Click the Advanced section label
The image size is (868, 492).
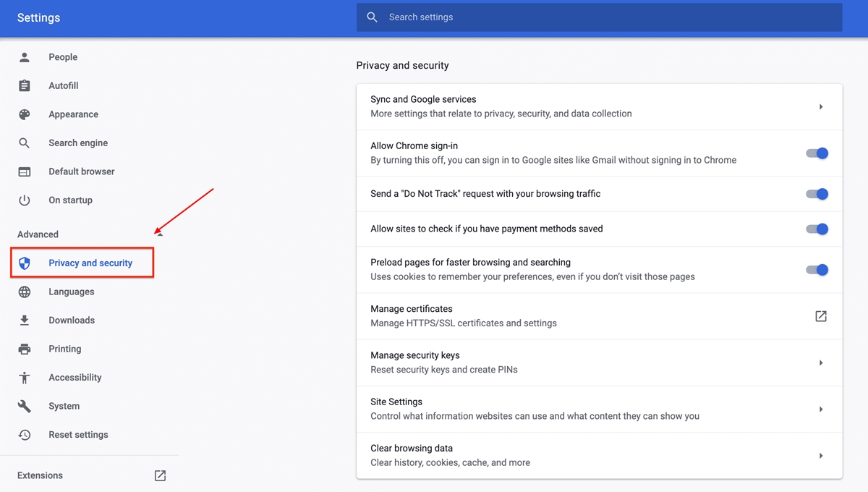(x=38, y=234)
